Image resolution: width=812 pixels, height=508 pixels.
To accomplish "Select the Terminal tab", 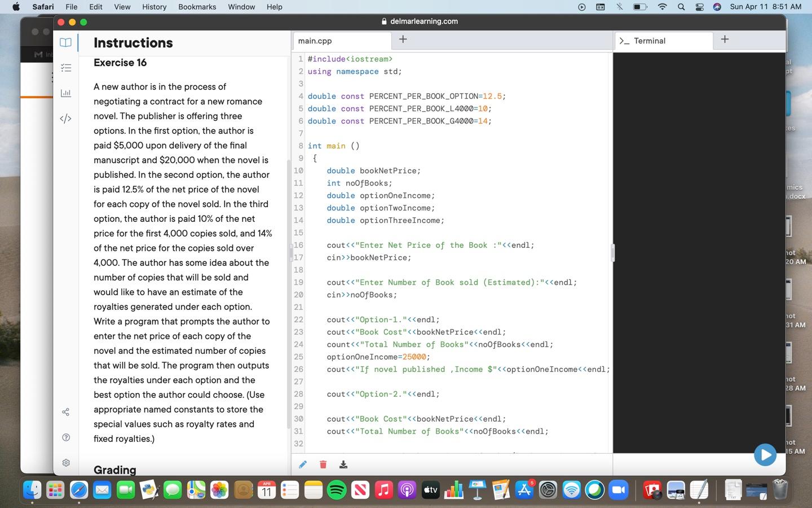I will pyautogui.click(x=664, y=41).
